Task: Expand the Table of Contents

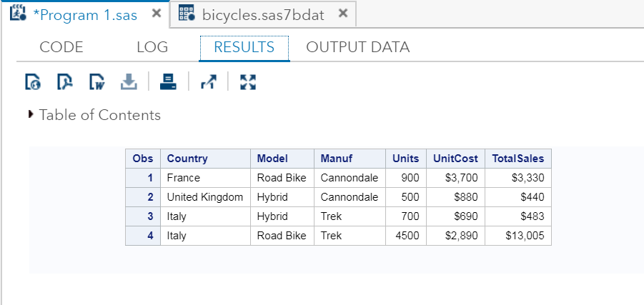Action: [x=31, y=114]
